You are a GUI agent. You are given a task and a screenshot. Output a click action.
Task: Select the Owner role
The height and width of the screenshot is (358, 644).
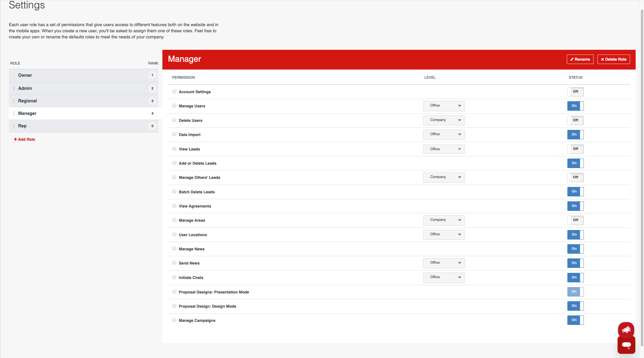pyautogui.click(x=84, y=75)
